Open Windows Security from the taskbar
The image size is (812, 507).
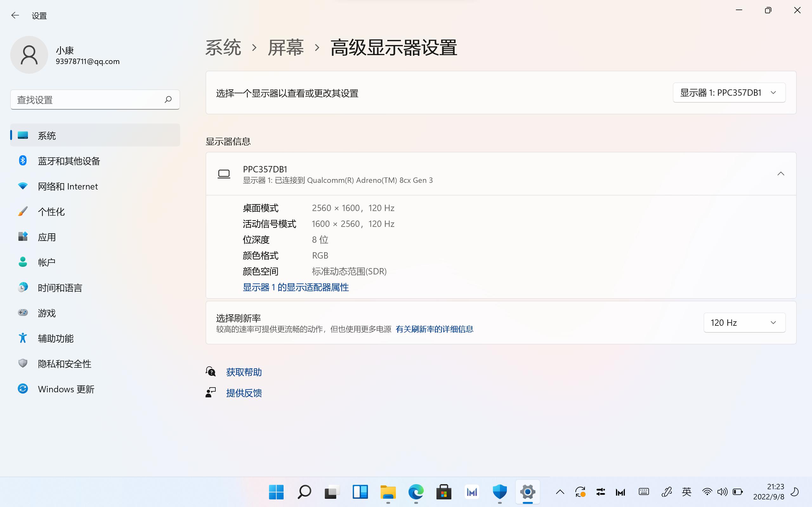[x=500, y=492]
